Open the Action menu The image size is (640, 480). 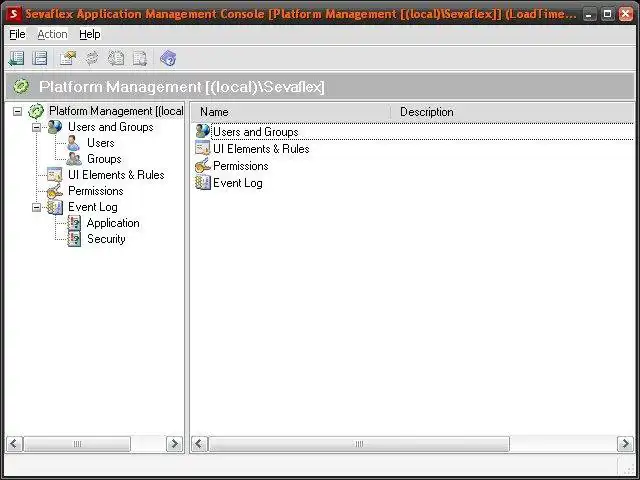click(x=52, y=34)
